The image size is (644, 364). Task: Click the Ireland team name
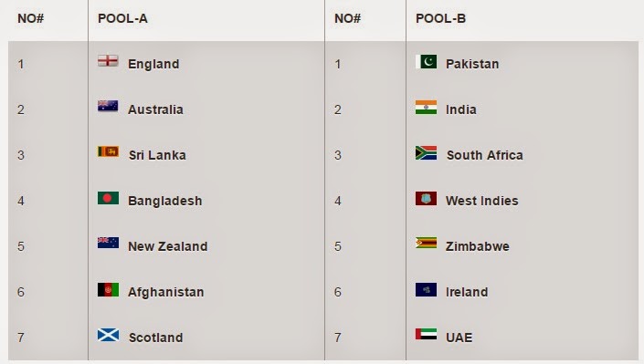[x=467, y=292]
